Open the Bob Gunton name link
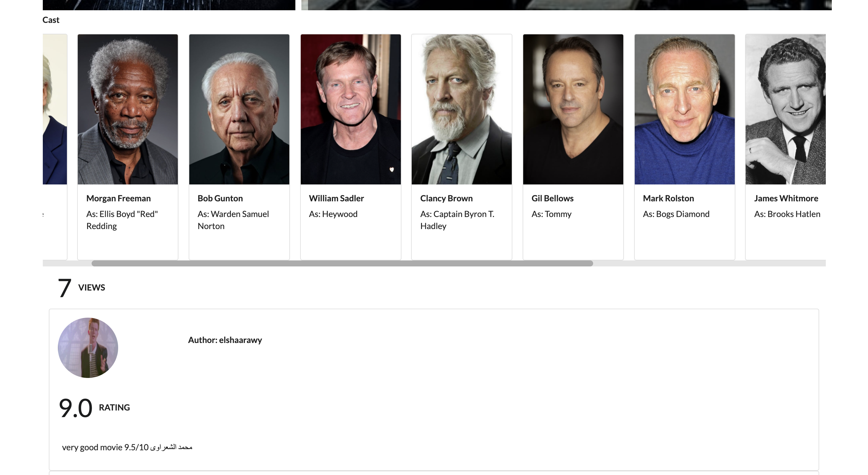 coord(220,198)
